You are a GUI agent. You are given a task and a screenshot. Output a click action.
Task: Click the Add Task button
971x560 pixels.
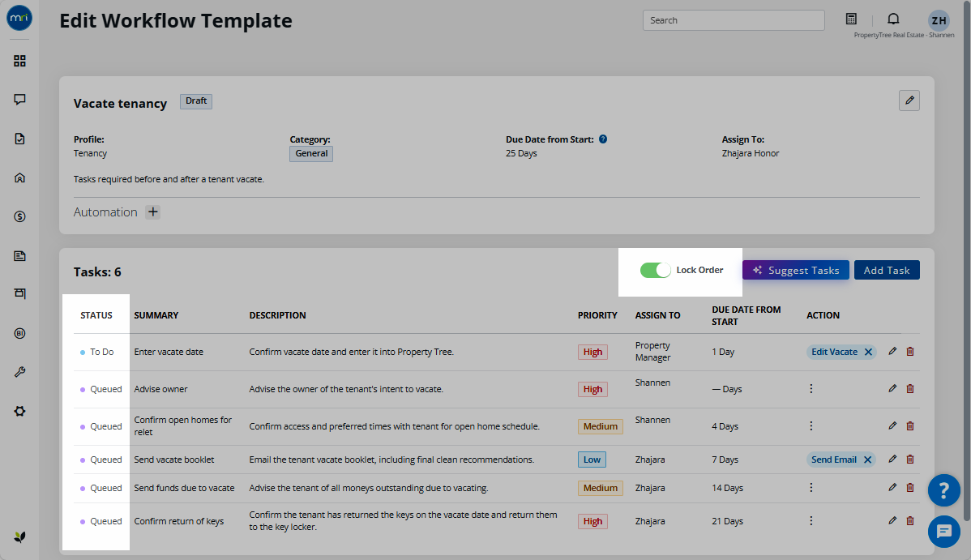pyautogui.click(x=887, y=270)
